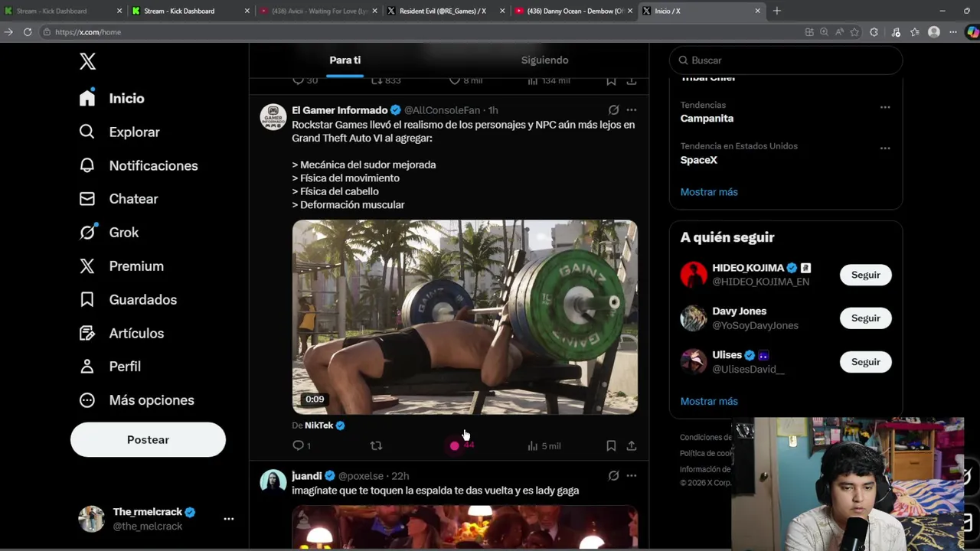The width and height of the screenshot is (980, 551).
Task: Open Explorar from sidebar
Action: pos(119,132)
